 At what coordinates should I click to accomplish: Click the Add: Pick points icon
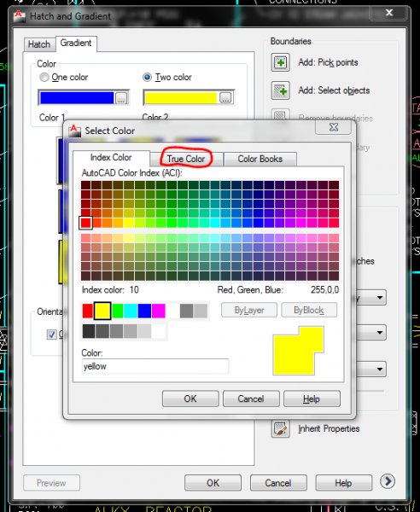(280, 62)
